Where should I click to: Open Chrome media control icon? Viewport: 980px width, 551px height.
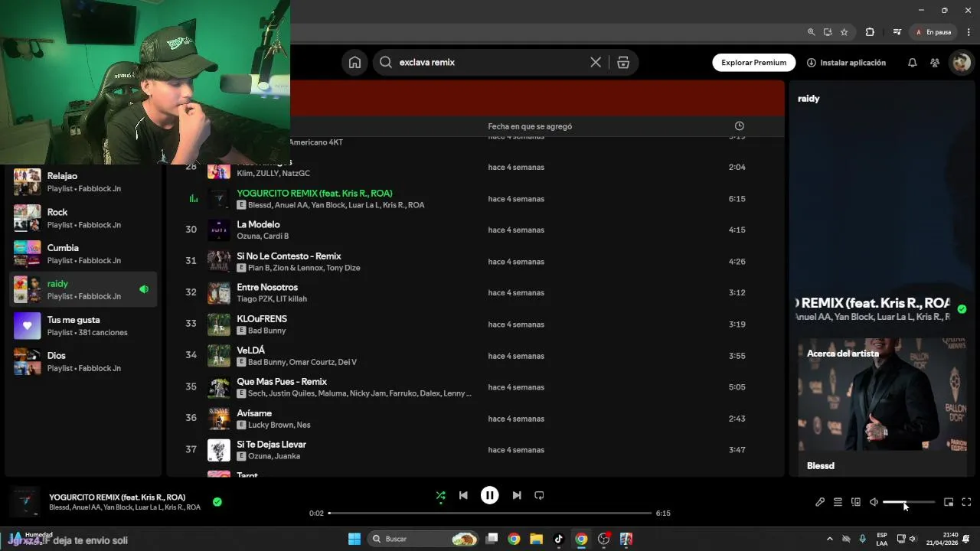(897, 32)
